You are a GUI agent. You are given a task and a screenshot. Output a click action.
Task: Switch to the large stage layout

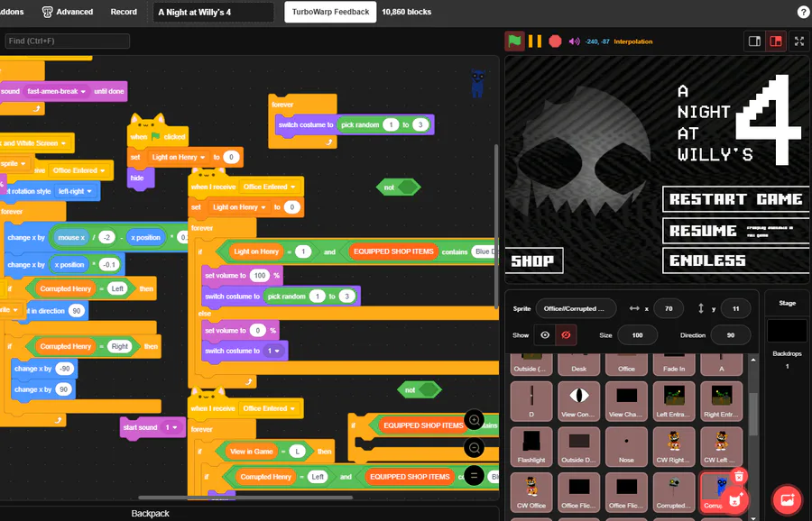coord(776,41)
